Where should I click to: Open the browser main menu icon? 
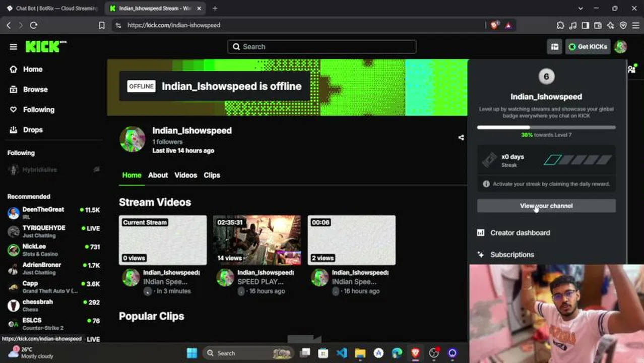635,25
